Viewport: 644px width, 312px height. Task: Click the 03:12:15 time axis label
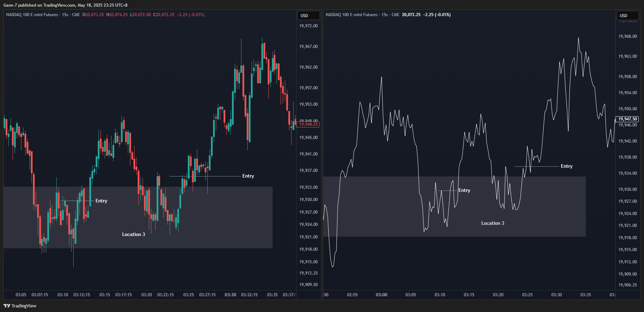click(82, 295)
